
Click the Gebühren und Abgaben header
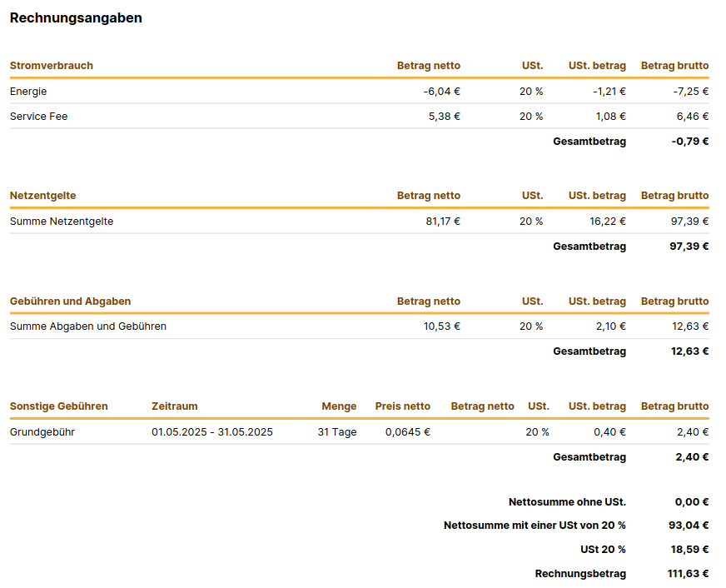(71, 301)
